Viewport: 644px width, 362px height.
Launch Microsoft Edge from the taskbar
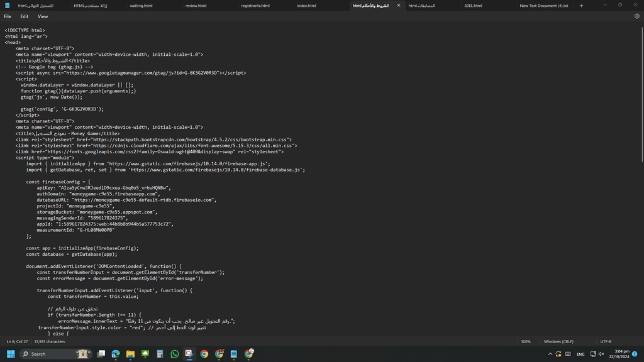click(116, 354)
